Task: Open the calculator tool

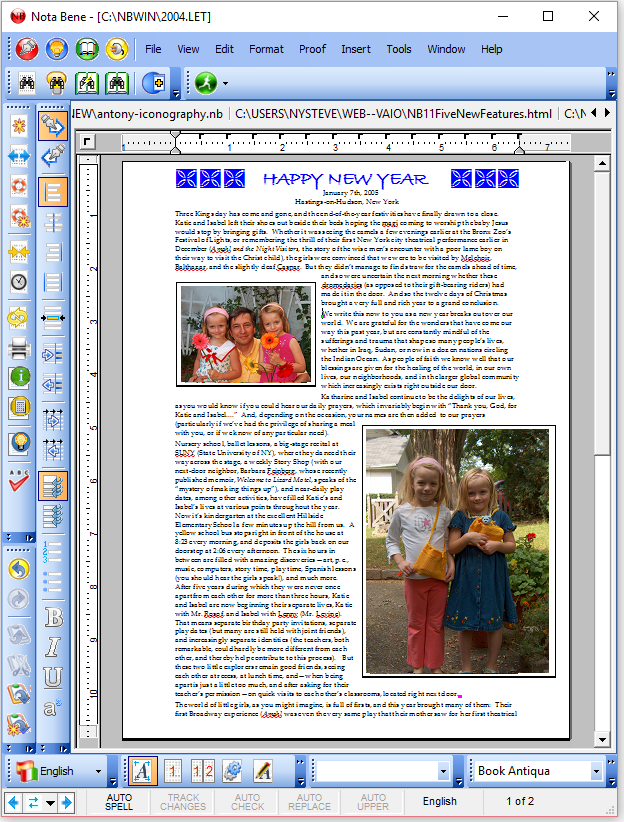Action: coord(18,407)
